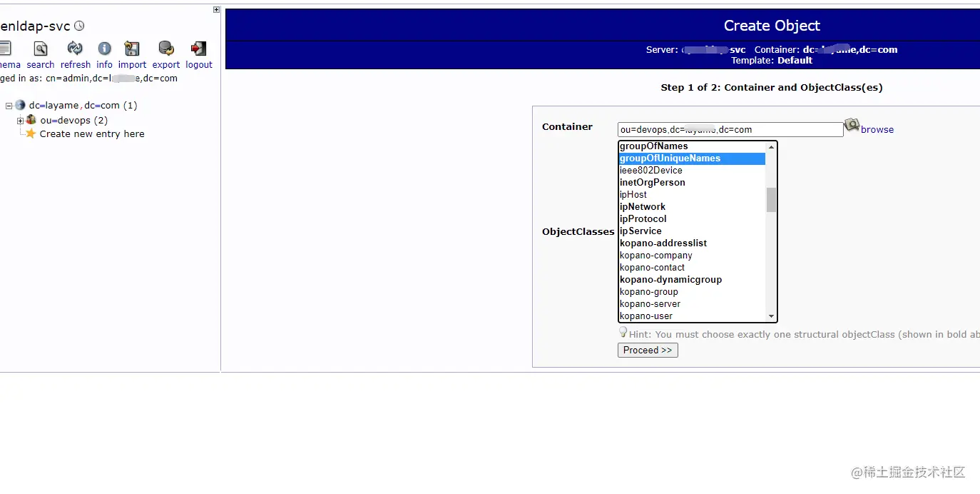Click the browse link
980x494 pixels.
(x=877, y=129)
